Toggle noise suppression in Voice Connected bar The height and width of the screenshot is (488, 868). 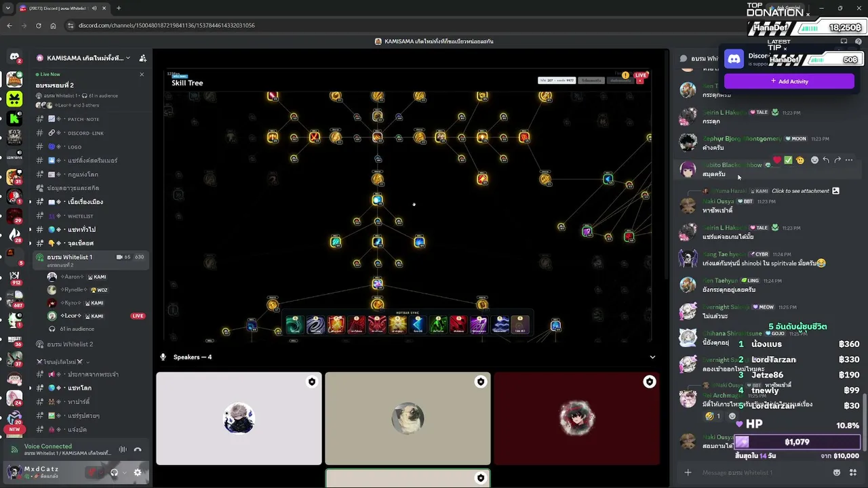(123, 449)
